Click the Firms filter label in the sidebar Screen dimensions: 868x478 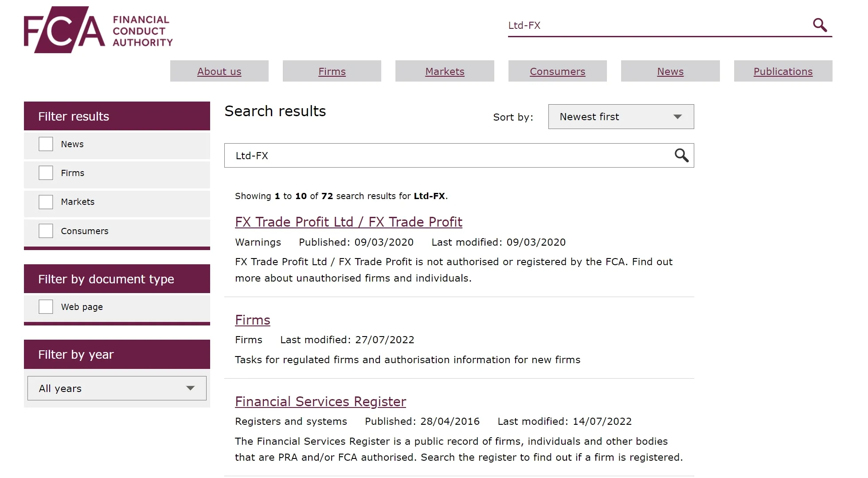coord(73,173)
